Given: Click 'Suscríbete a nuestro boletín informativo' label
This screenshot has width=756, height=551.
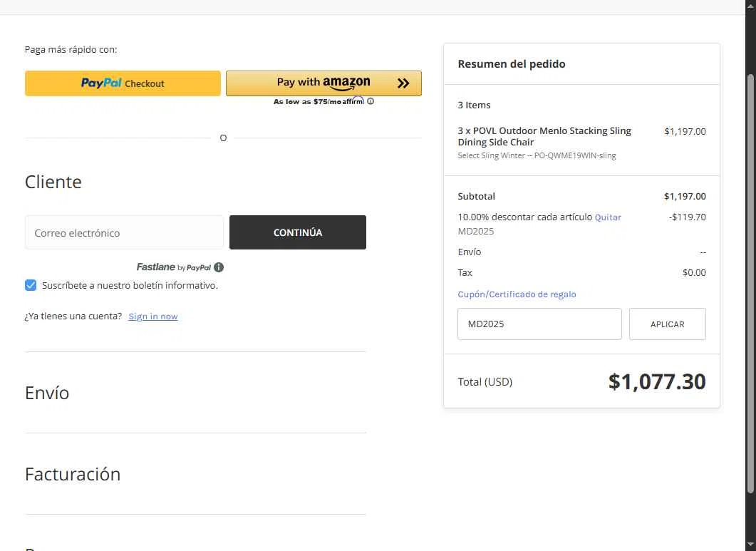Looking at the screenshot, I should [130, 286].
